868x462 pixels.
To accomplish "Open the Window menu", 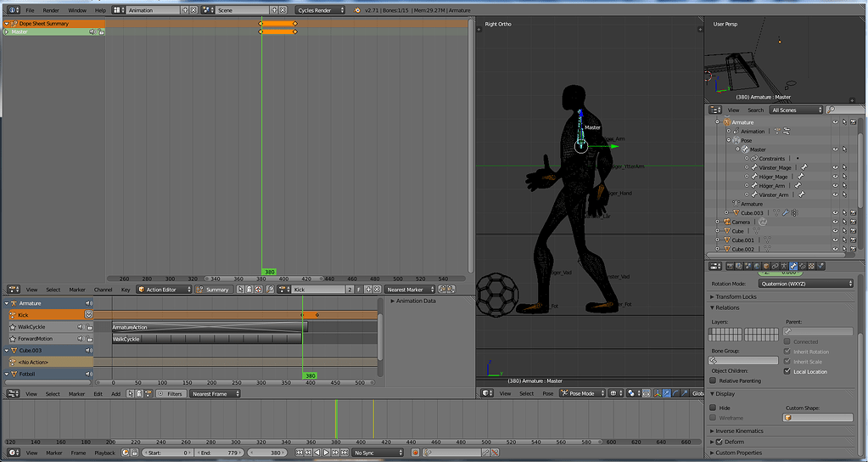I will [x=77, y=10].
